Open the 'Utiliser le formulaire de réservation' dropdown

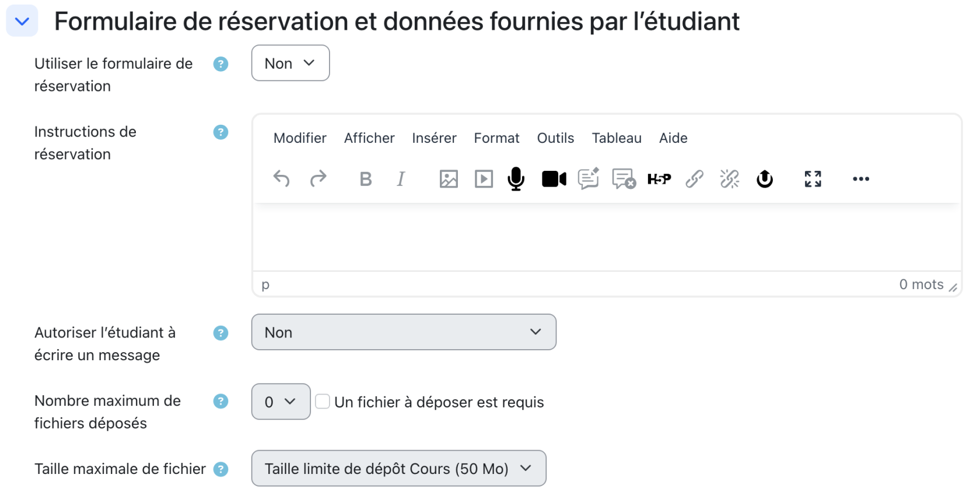(x=290, y=63)
